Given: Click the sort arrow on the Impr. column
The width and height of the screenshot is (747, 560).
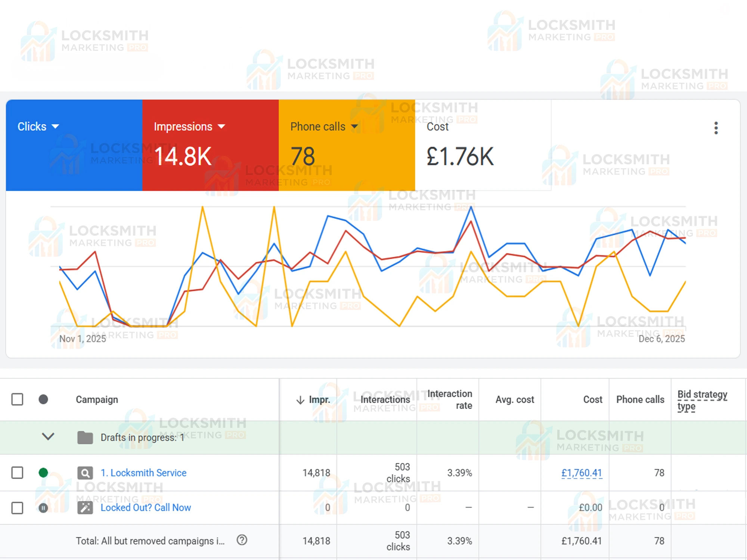Looking at the screenshot, I should tap(300, 399).
